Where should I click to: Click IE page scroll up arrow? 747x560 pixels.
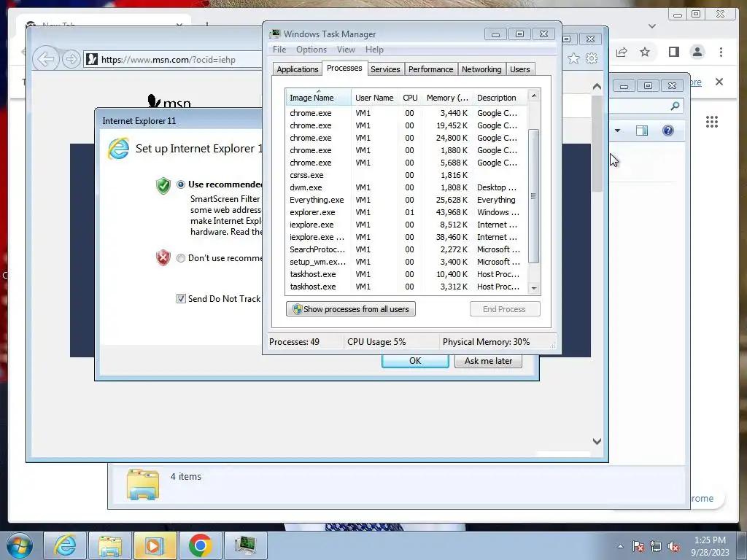pyautogui.click(x=597, y=86)
